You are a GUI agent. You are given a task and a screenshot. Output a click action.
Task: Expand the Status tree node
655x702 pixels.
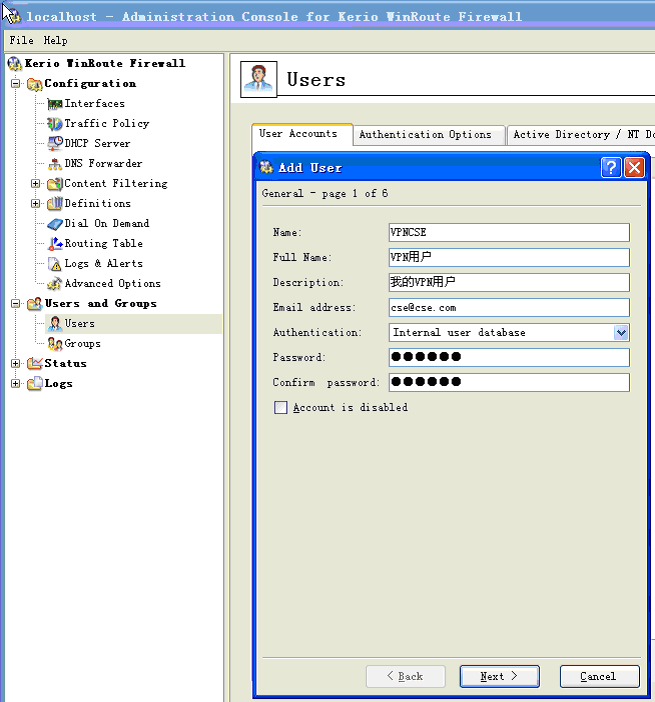(x=16, y=364)
